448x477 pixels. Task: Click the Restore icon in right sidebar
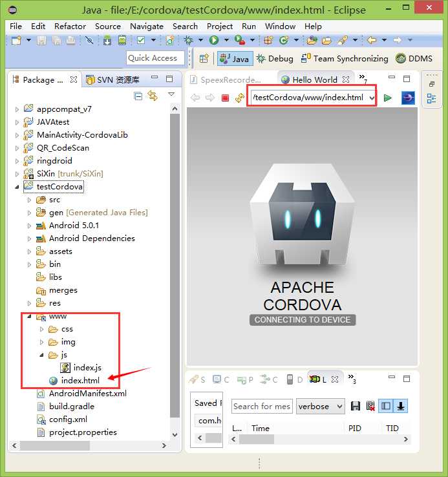[432, 84]
